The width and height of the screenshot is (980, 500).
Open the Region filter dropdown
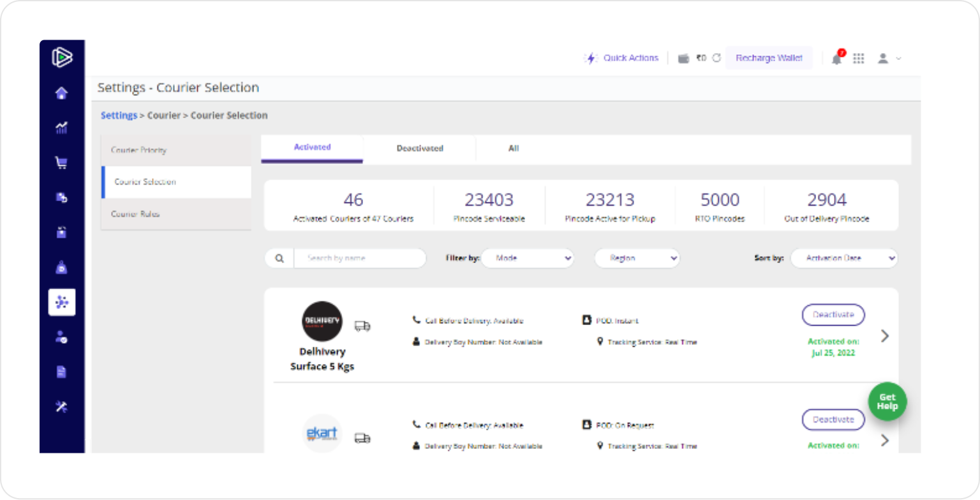(637, 259)
